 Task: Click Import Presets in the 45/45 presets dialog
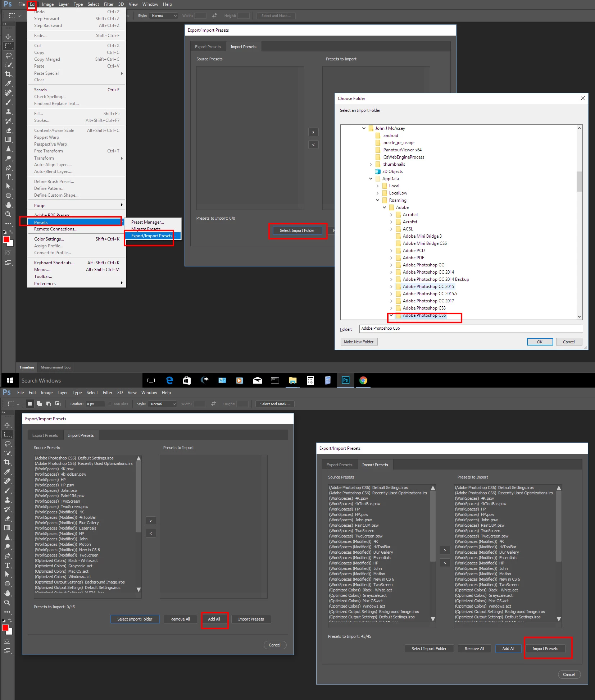coord(545,649)
